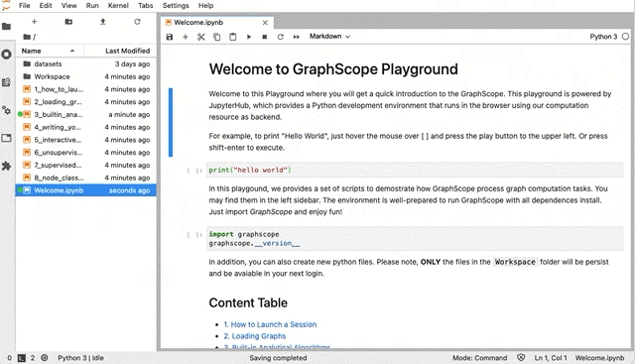Restart kernel and run all cells
Screen dimensions: 635x364
tap(297, 37)
